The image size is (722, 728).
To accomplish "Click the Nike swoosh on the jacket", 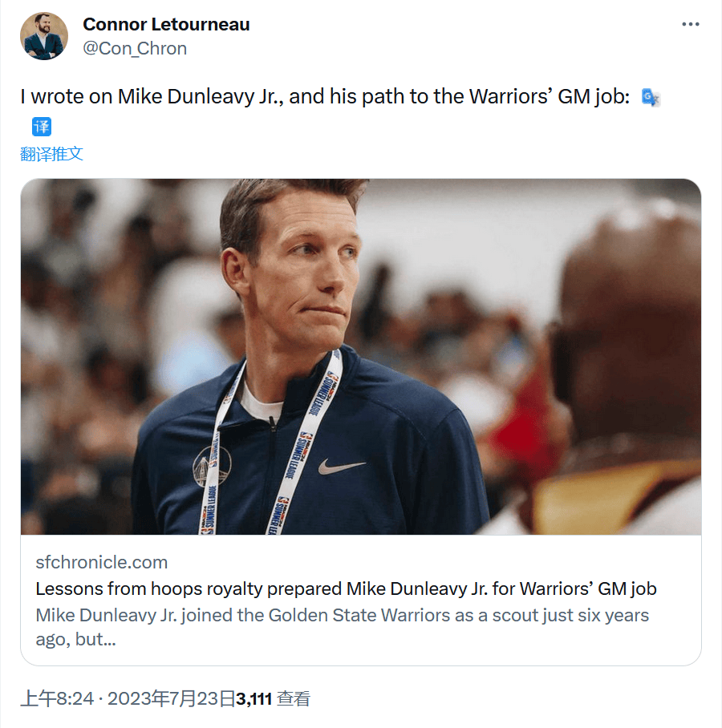I will (341, 466).
